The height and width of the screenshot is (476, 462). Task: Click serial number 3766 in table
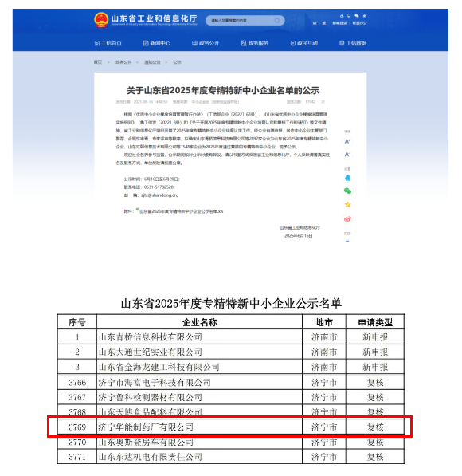point(77,382)
